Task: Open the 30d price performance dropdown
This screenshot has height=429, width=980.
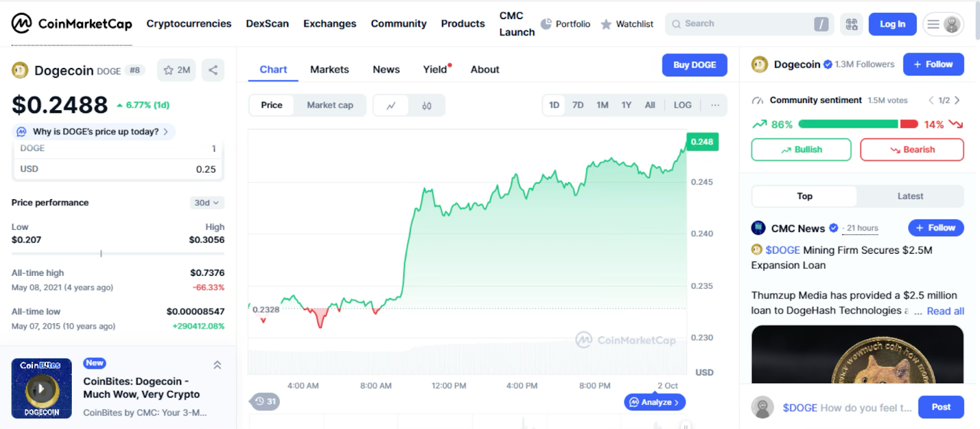Action: tap(206, 203)
